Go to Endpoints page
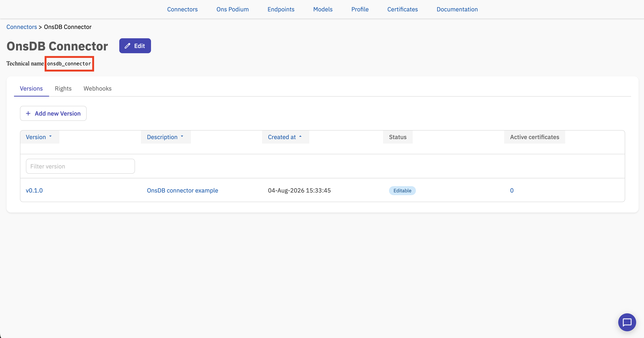The width and height of the screenshot is (644, 338). (x=281, y=9)
